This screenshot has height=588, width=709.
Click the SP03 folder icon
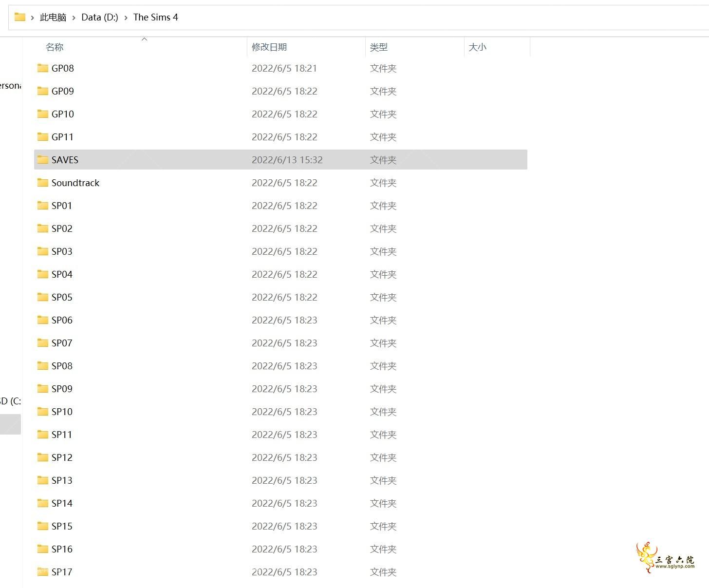(43, 251)
